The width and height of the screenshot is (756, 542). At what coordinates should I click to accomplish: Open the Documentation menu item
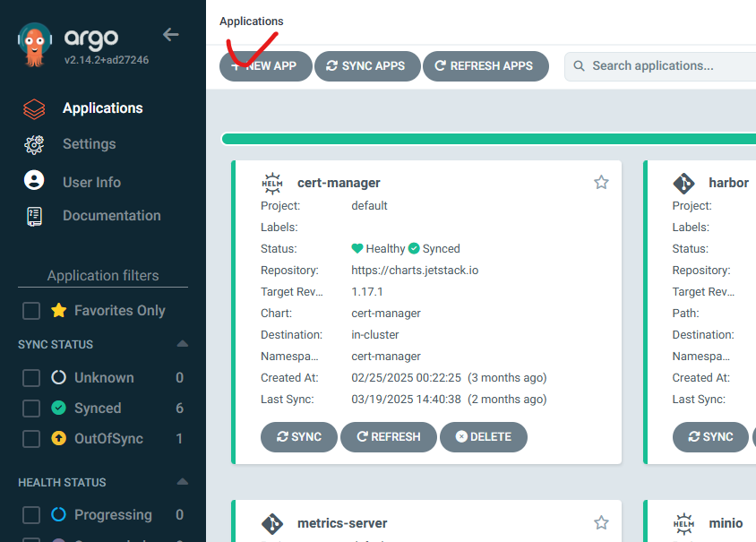[111, 216]
